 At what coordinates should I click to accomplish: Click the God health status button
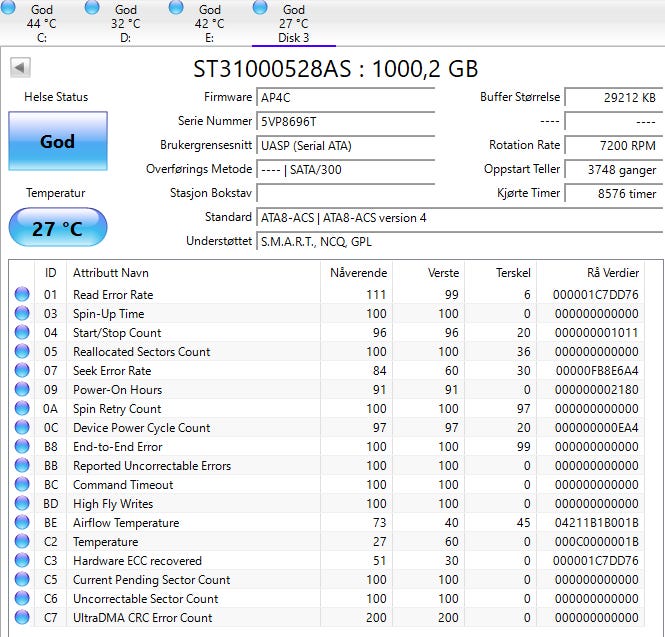[x=57, y=142]
